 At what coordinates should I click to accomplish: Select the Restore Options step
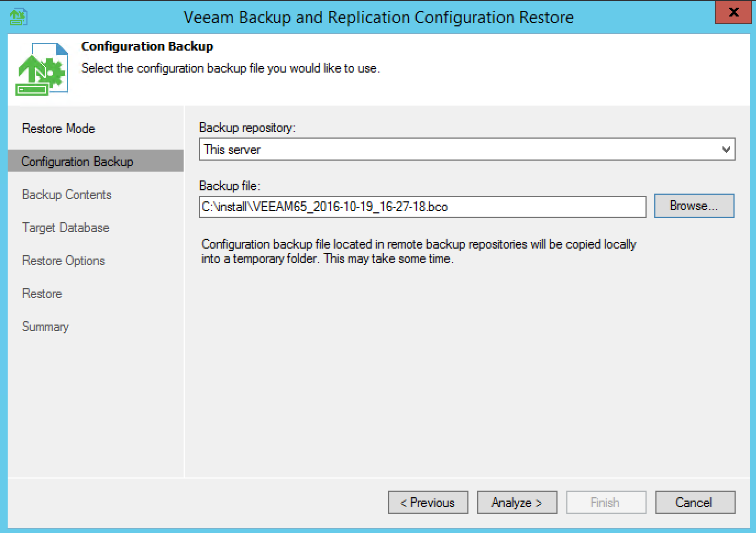click(63, 260)
